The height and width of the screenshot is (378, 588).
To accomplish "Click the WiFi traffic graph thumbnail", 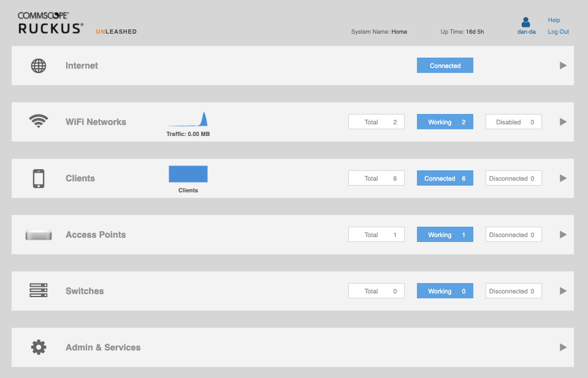I will [x=188, y=119].
